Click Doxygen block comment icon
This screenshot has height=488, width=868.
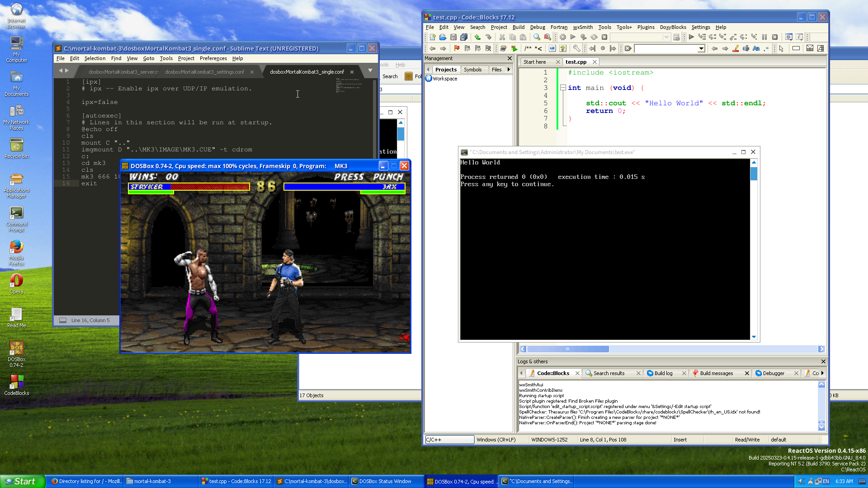pos(528,49)
